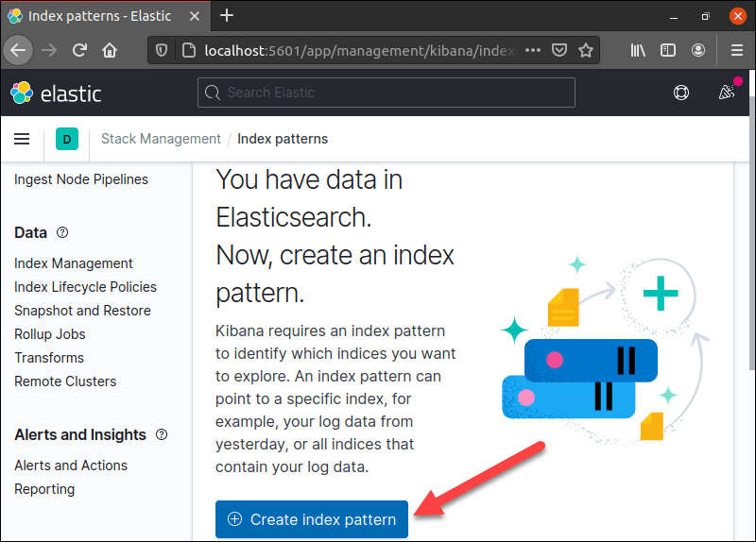The image size is (756, 542).
Task: Show help for the Data section
Action: point(62,232)
